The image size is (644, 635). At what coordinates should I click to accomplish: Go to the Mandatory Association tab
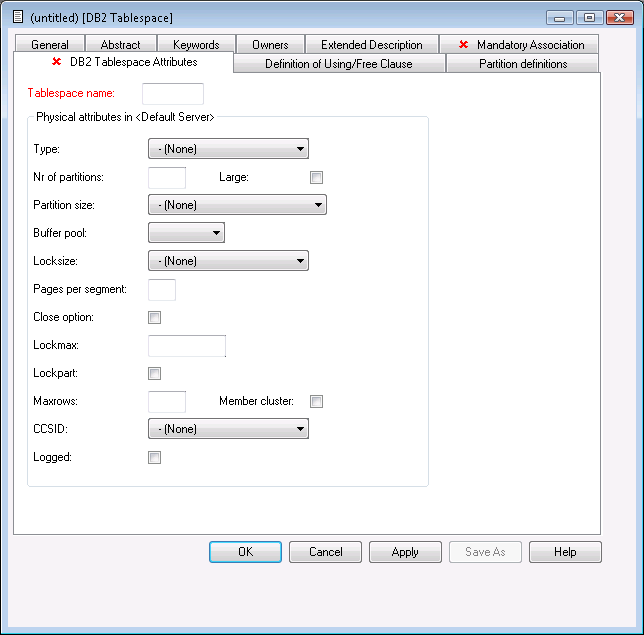coord(519,44)
